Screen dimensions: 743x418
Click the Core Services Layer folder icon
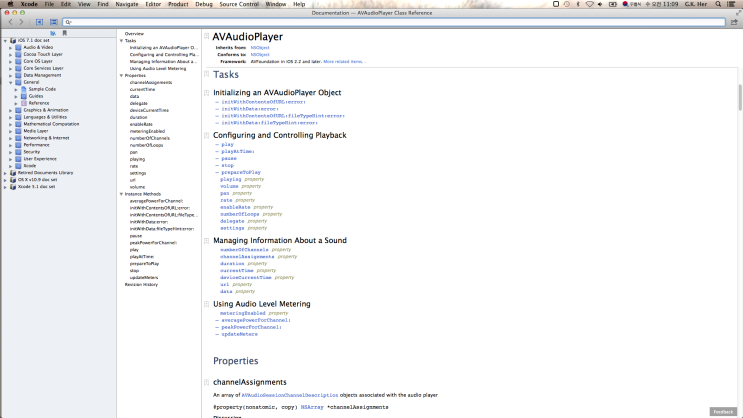(x=18, y=68)
